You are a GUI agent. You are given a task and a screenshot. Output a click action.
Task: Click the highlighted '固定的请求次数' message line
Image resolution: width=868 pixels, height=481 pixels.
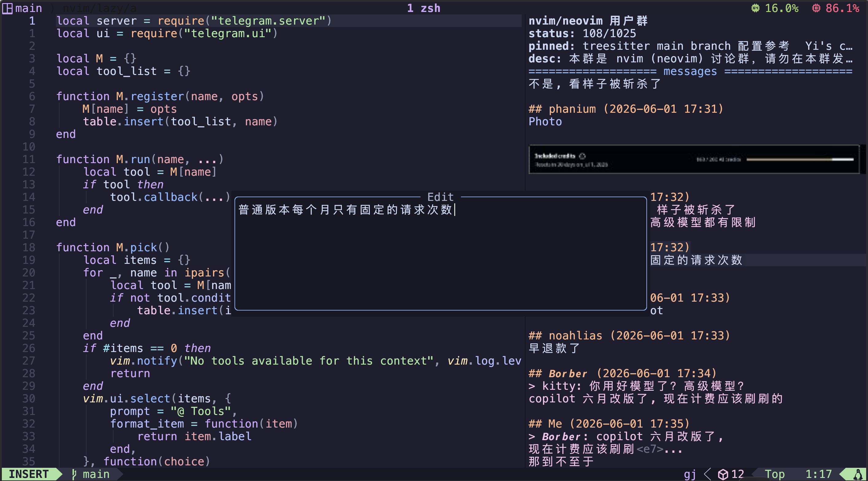click(x=696, y=260)
